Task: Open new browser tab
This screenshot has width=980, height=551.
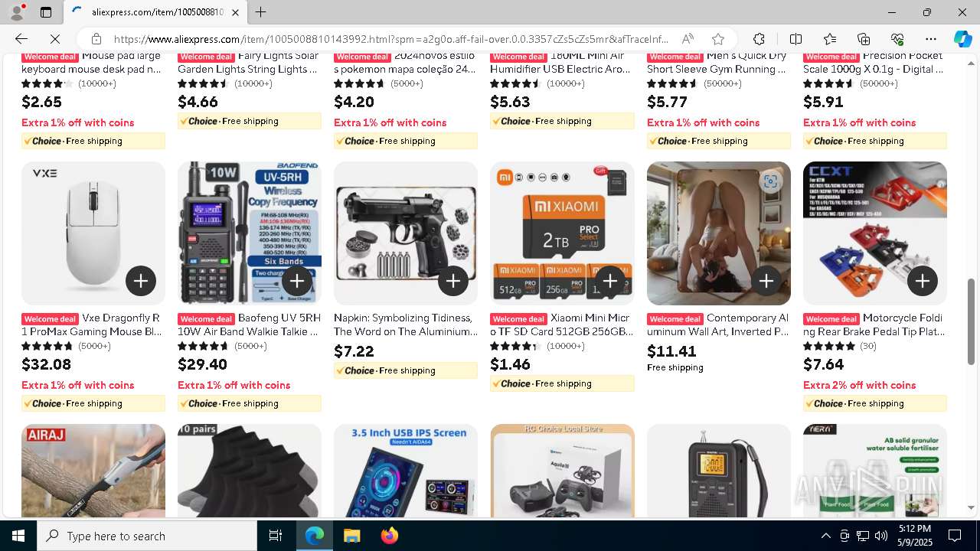Action: tap(260, 12)
